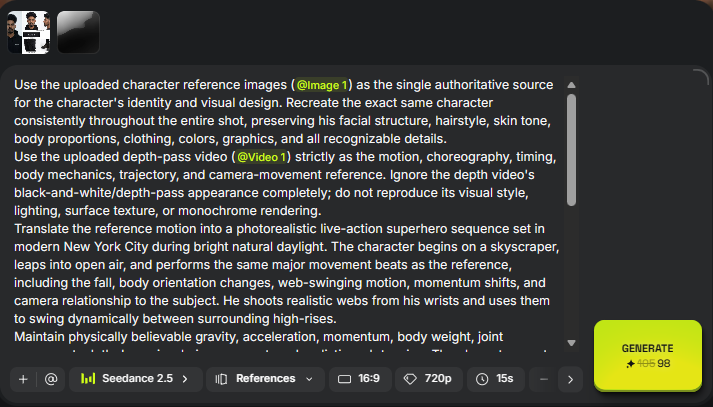Click the plus icon to add media

click(x=23, y=379)
